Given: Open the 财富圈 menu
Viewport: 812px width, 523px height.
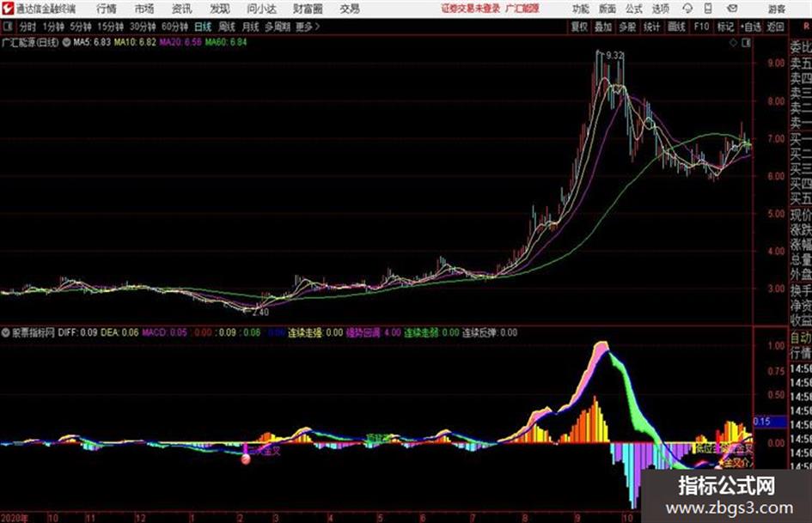Looking at the screenshot, I should tap(308, 9).
